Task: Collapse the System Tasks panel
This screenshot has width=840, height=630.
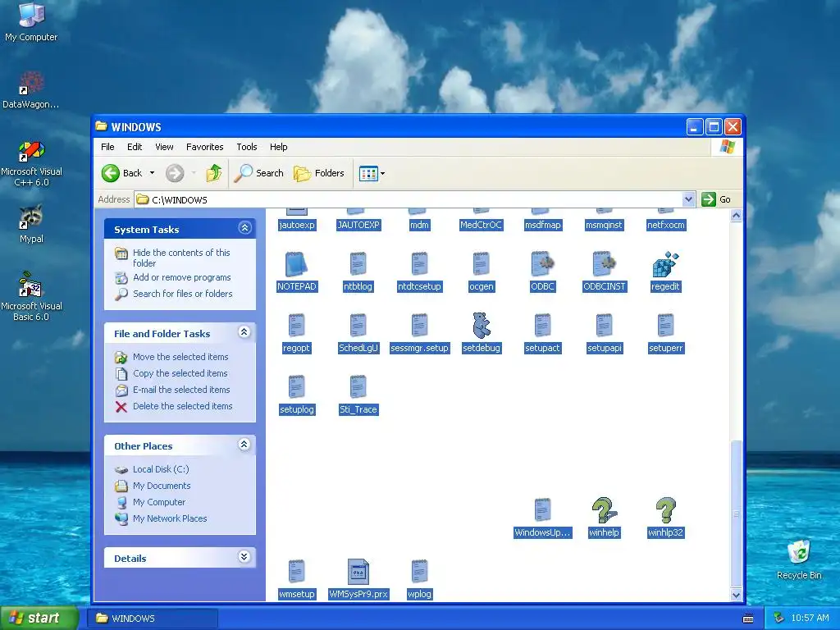Action: coord(244,228)
